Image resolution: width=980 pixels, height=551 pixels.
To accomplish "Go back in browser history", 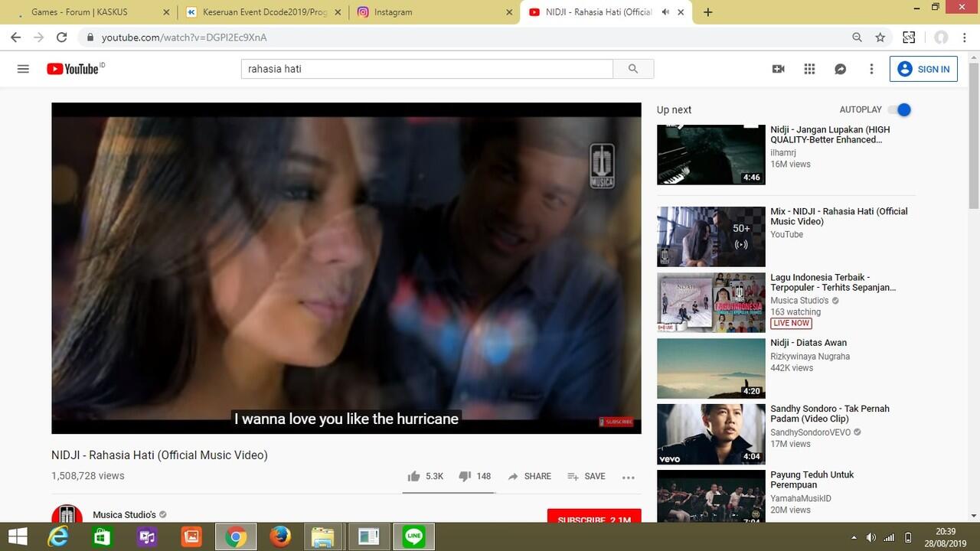I will [x=15, y=37].
